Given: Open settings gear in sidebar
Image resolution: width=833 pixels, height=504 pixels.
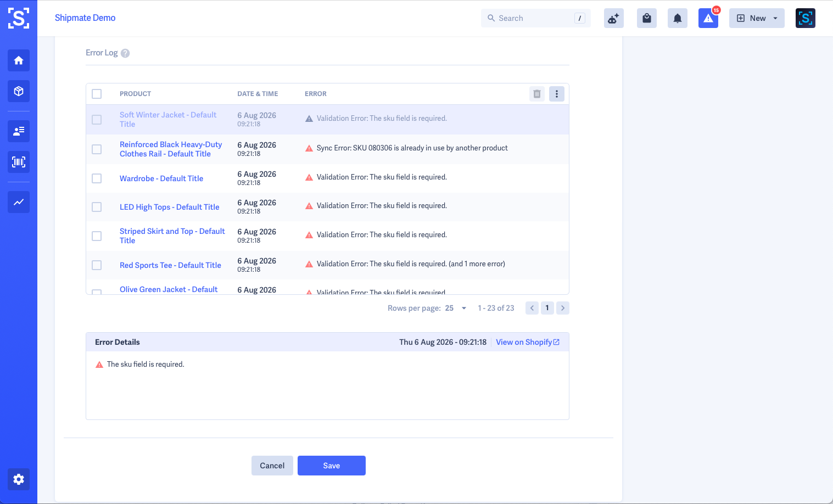Looking at the screenshot, I should [x=19, y=479].
